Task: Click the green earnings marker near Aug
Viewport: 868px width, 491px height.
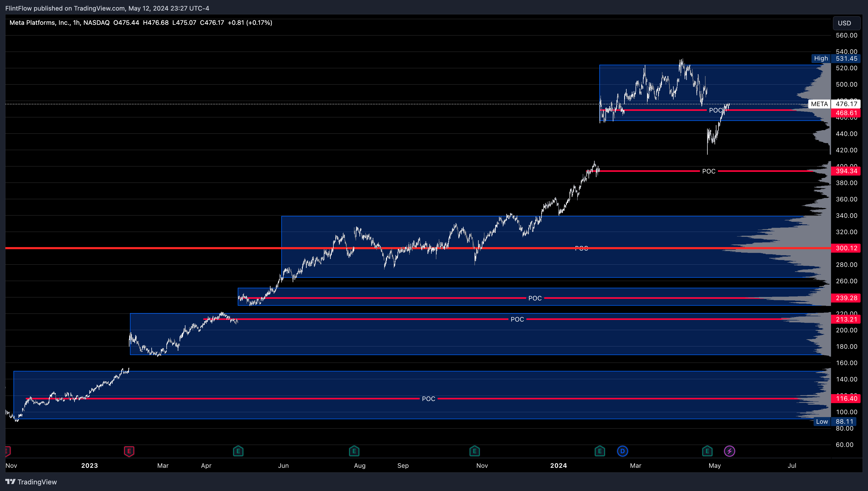Action: point(354,451)
